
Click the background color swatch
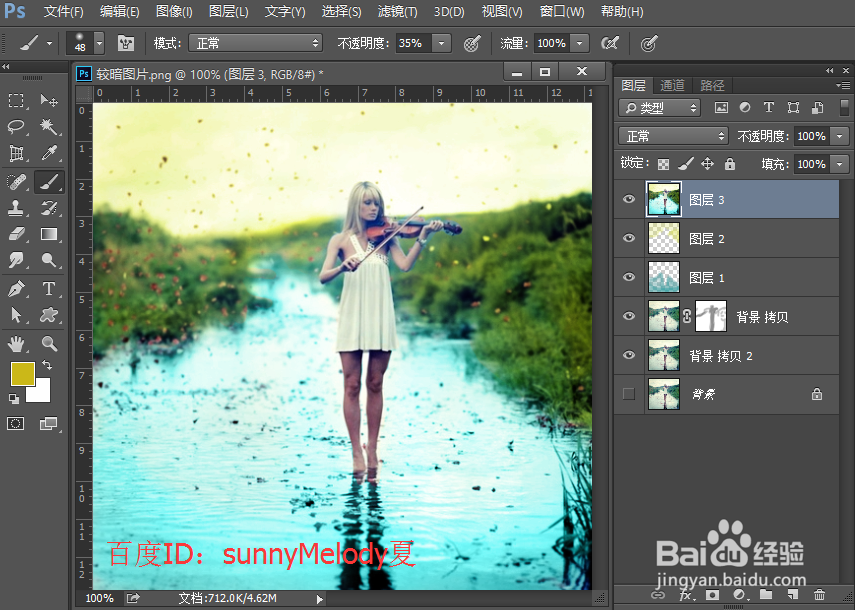43,394
